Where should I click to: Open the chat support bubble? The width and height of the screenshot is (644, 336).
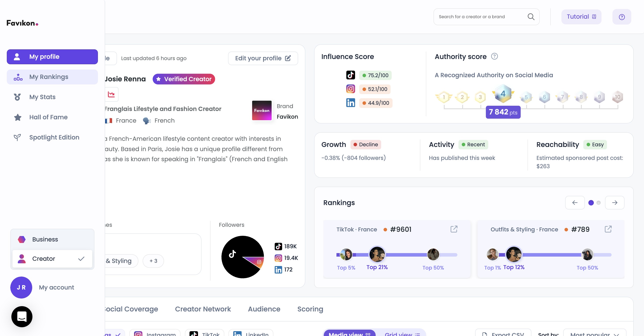(x=22, y=316)
